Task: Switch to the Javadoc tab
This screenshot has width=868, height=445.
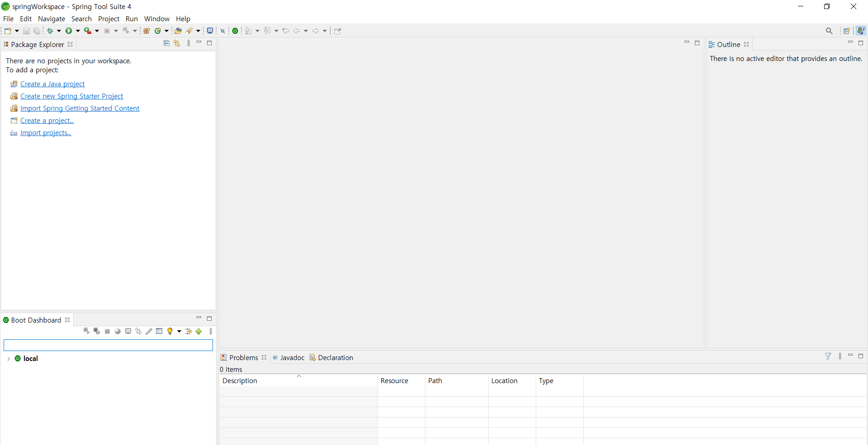Action: [x=288, y=357]
